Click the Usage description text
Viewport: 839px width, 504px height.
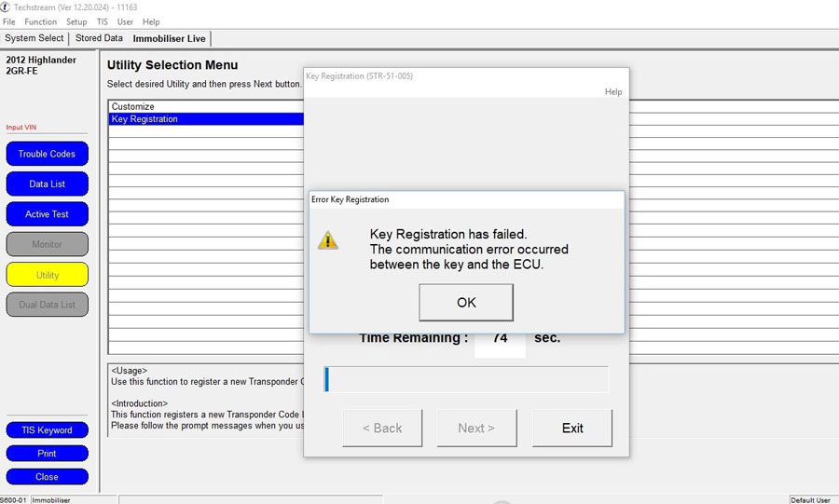click(x=207, y=376)
